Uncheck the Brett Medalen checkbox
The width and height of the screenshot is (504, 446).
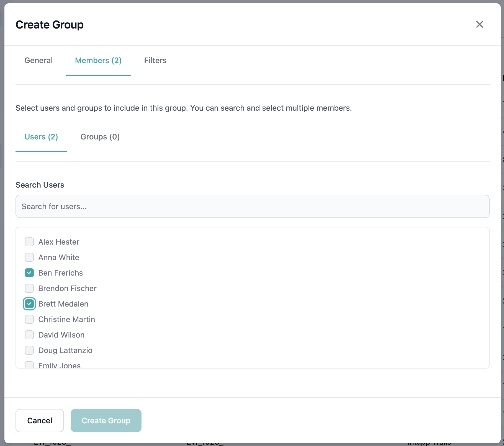click(x=29, y=304)
